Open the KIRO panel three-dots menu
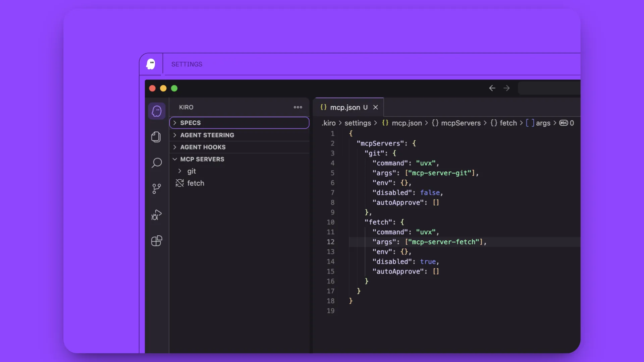Screen dimensions: 644x362 tap(298, 107)
